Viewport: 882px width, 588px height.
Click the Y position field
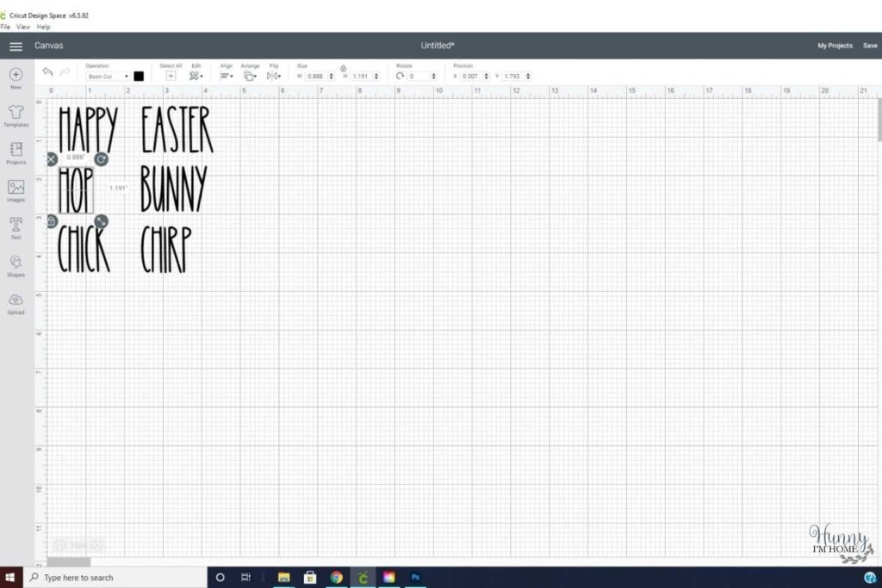pos(513,77)
